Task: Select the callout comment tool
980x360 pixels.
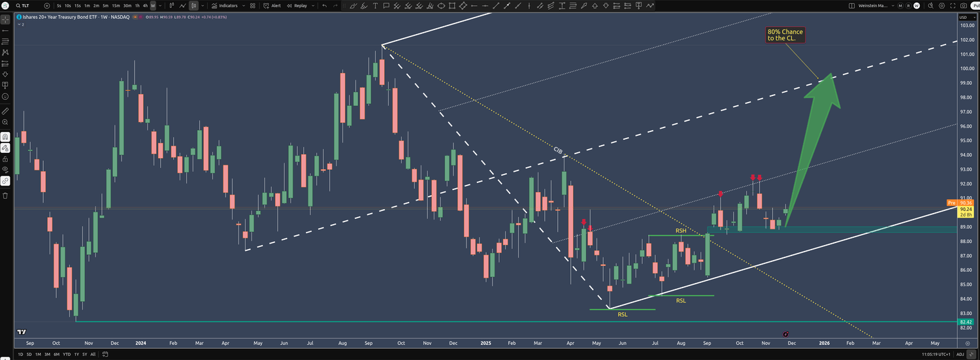Action: 387,5
